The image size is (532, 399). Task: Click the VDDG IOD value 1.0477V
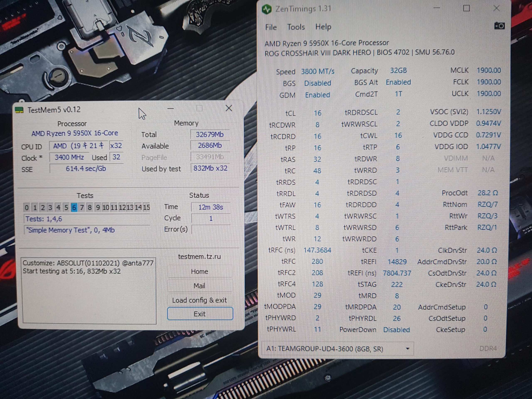(488, 147)
